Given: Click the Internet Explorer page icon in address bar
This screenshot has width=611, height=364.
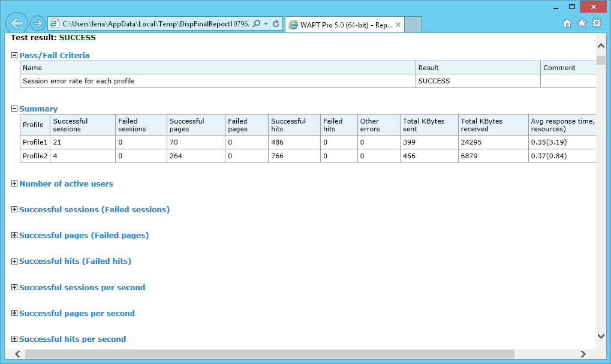Looking at the screenshot, I should click(x=55, y=24).
